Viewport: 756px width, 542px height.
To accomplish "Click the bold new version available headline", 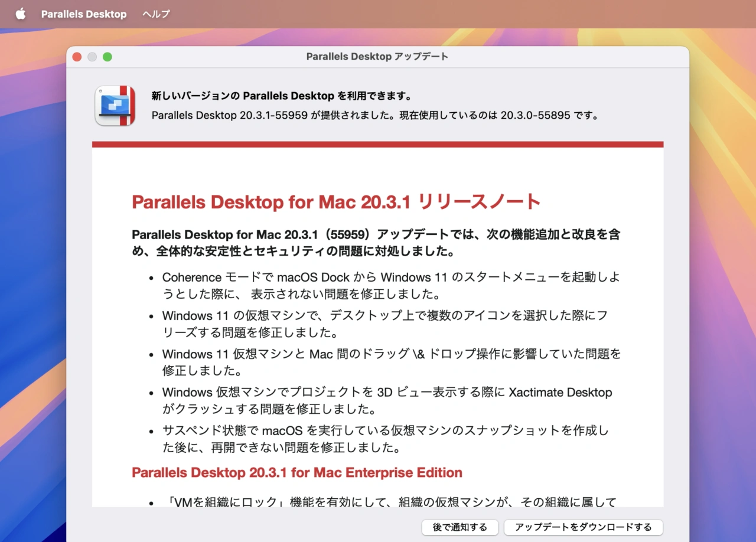I will tap(282, 96).
